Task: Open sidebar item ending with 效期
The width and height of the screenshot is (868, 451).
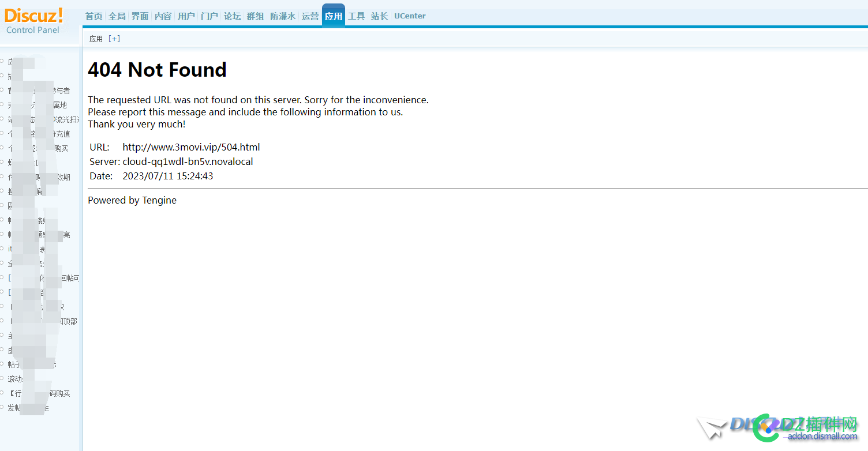Action: [39, 177]
